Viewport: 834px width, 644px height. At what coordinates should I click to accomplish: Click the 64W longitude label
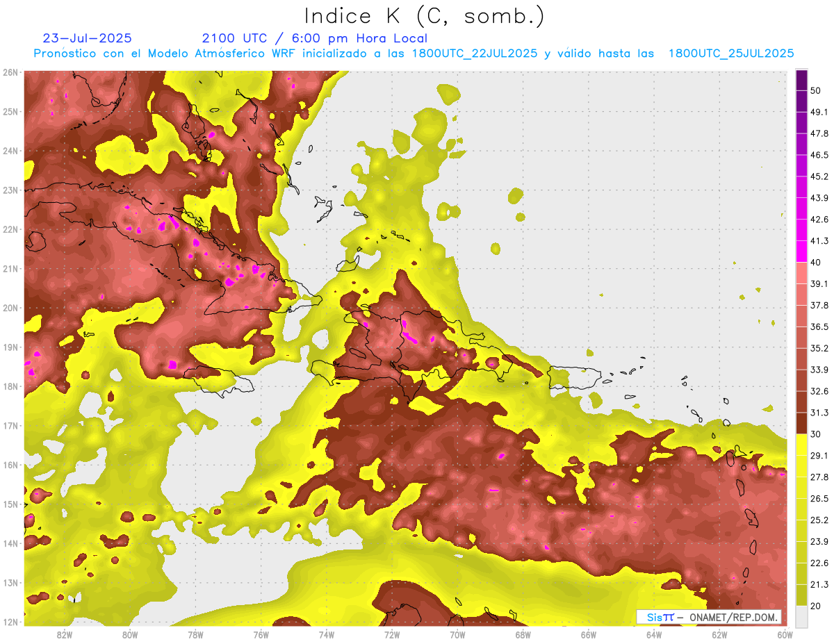click(654, 634)
